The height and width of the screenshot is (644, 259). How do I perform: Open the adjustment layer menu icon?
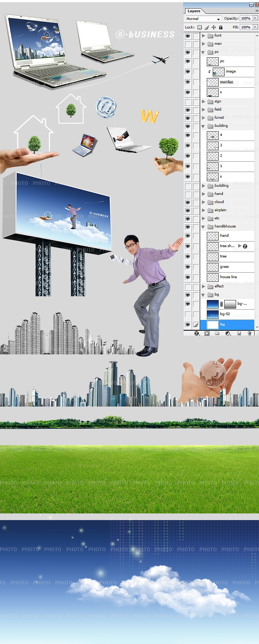(228, 333)
